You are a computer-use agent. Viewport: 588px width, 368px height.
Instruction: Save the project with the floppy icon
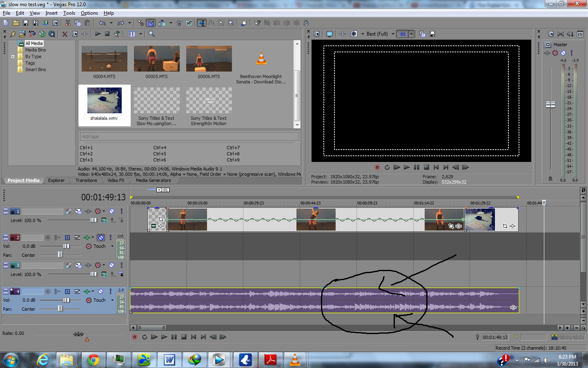26,23
